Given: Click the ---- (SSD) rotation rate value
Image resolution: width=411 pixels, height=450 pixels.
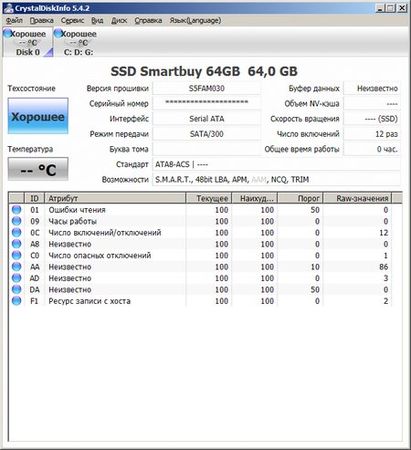Looking at the screenshot, I should [372, 119].
